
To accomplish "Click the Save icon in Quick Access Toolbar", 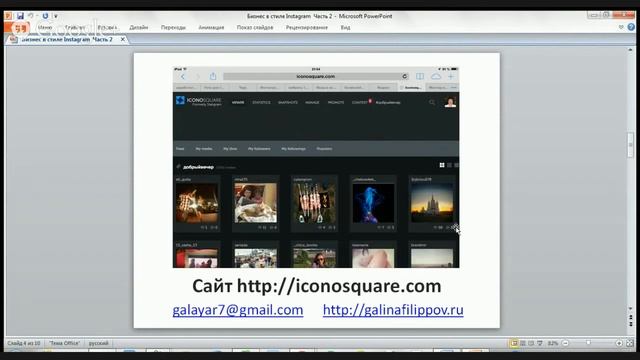I will 20,16.
